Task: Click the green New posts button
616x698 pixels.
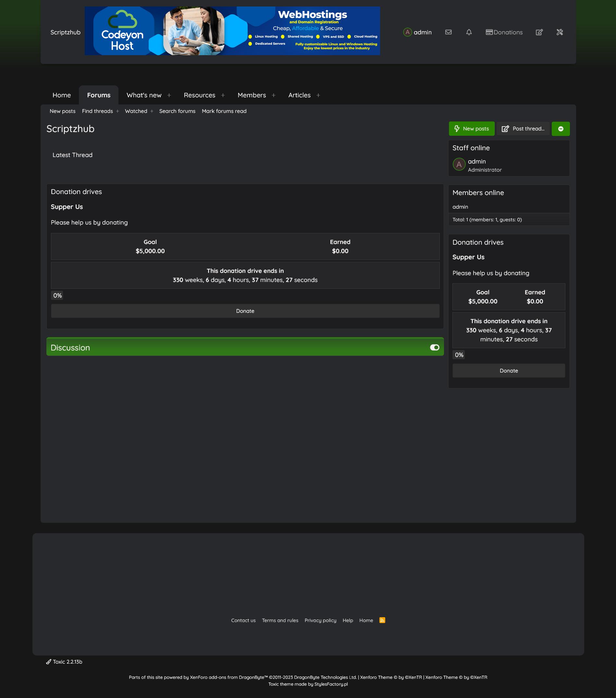Action: 472,129
